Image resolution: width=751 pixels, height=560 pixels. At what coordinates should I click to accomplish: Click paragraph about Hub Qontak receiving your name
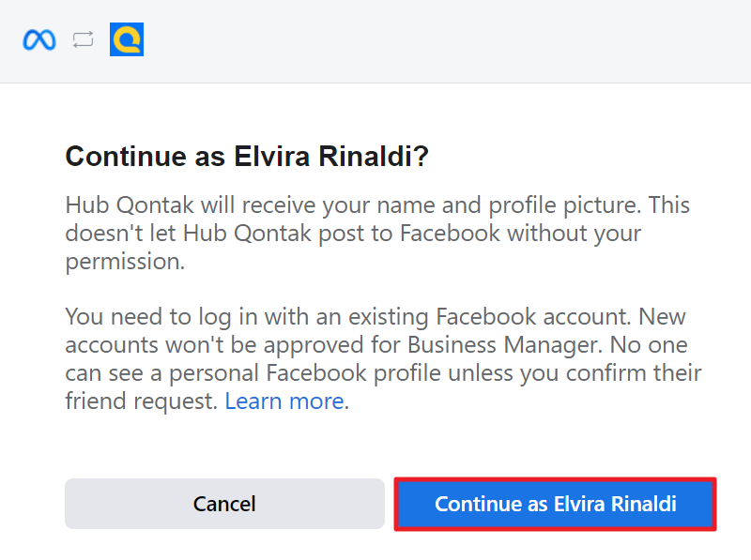coord(377,234)
